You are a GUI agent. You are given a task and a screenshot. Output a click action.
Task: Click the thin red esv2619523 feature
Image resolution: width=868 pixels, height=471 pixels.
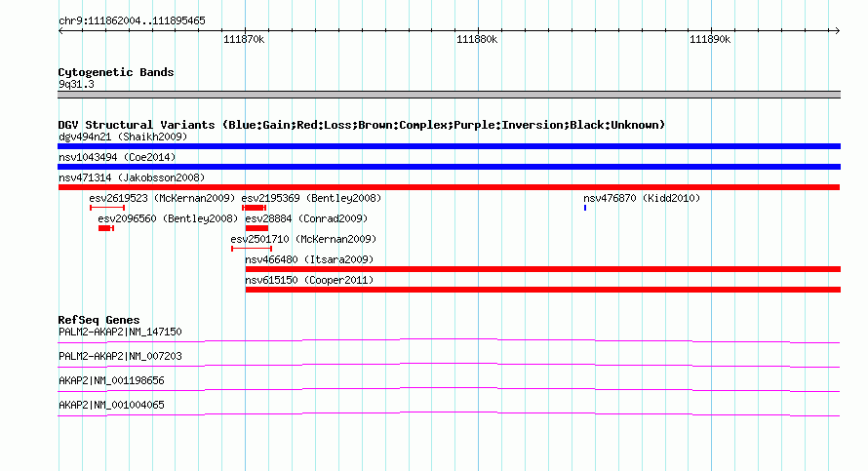click(107, 208)
